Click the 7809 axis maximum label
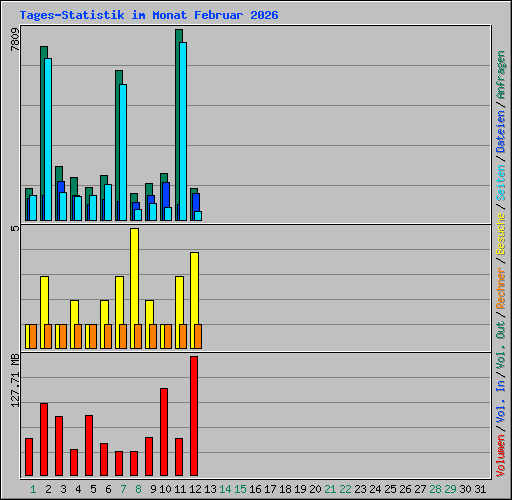Viewport: 512px width, 500px height. 15,40
